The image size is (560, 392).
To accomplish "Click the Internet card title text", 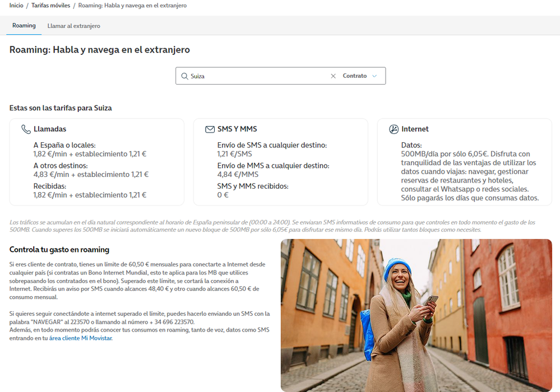I will [x=415, y=129].
